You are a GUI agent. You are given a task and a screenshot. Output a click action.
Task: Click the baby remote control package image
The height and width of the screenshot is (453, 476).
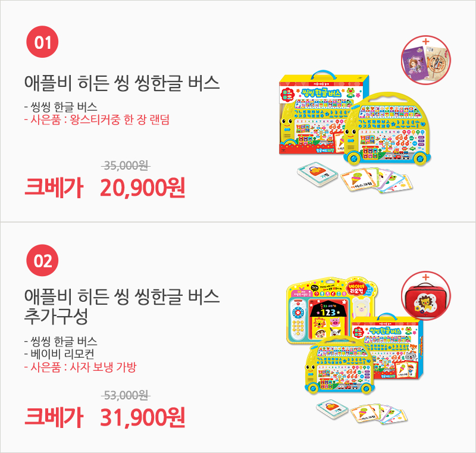[x=333, y=310]
